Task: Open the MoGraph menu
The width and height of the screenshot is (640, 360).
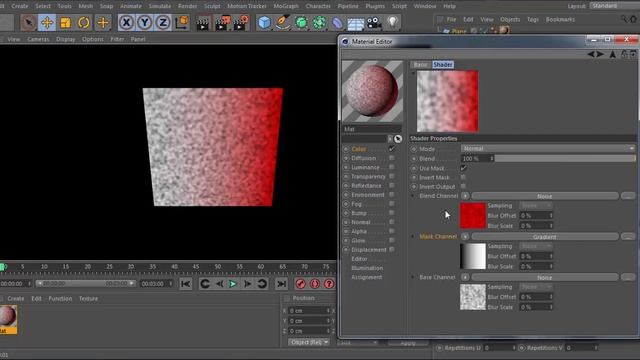Action: [286, 6]
